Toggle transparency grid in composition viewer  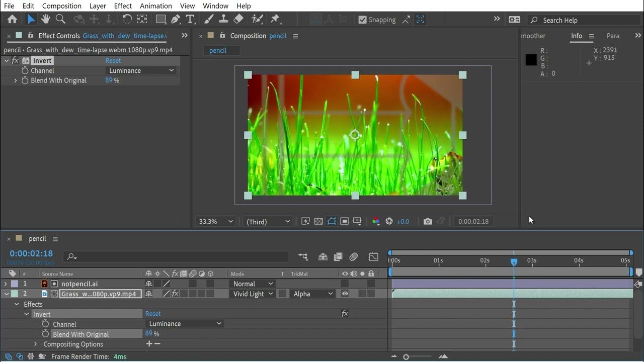pyautogui.click(x=318, y=221)
